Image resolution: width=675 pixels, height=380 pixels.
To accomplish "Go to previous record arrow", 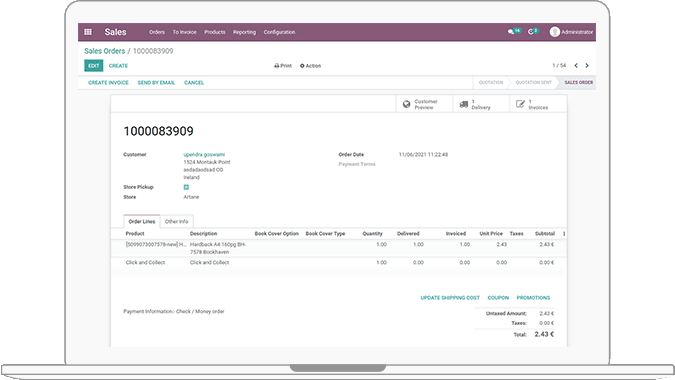I will [x=576, y=65].
